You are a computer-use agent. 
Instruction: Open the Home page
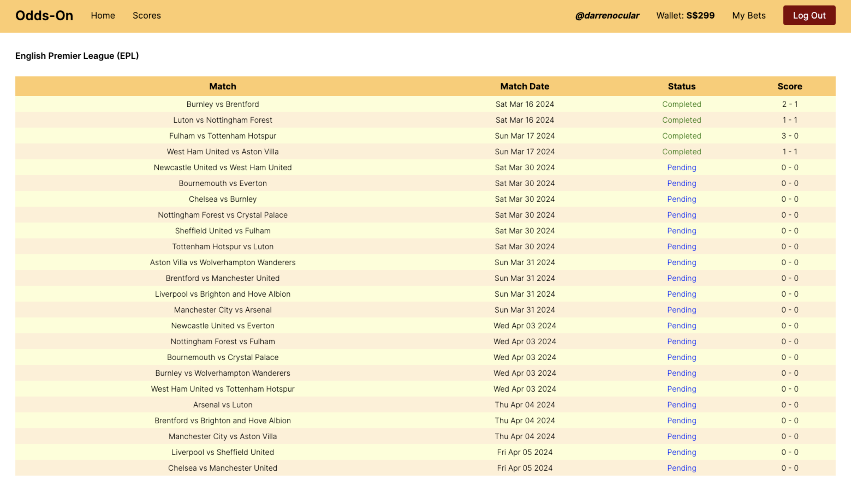click(x=103, y=16)
